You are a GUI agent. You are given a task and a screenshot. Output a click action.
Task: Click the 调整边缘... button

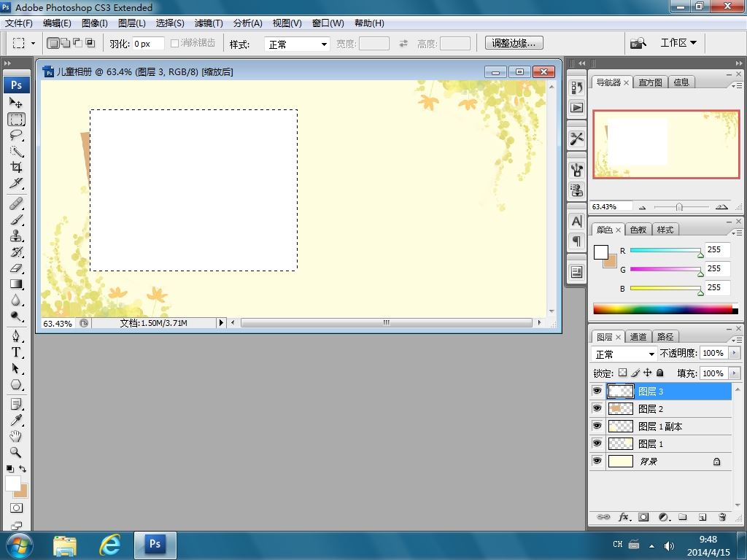pyautogui.click(x=514, y=43)
